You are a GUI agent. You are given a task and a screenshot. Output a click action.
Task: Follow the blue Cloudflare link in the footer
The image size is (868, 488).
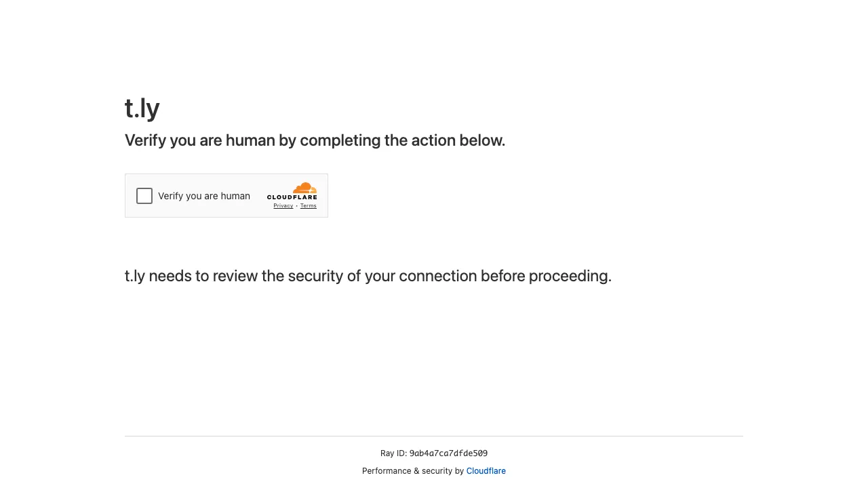tap(486, 471)
